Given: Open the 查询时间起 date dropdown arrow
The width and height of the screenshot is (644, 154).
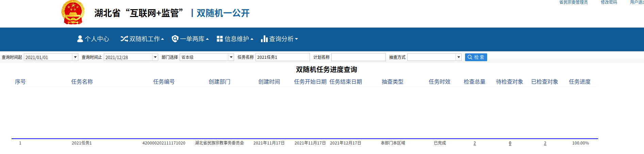Looking at the screenshot, I should (75, 57).
